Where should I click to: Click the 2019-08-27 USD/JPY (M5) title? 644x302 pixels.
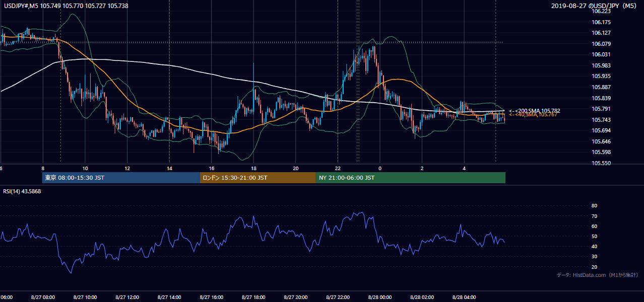[x=595, y=6]
